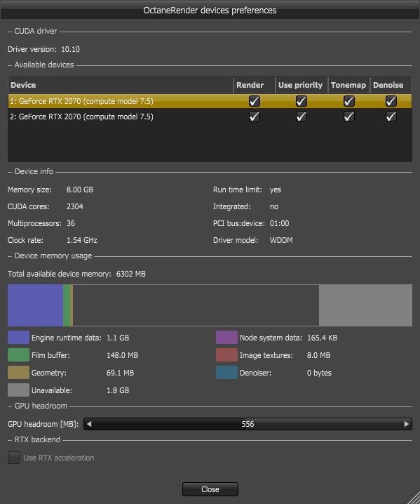The width and height of the screenshot is (420, 504).
Task: Click the Clock rate 1.54 GHz value
Action: (x=81, y=240)
